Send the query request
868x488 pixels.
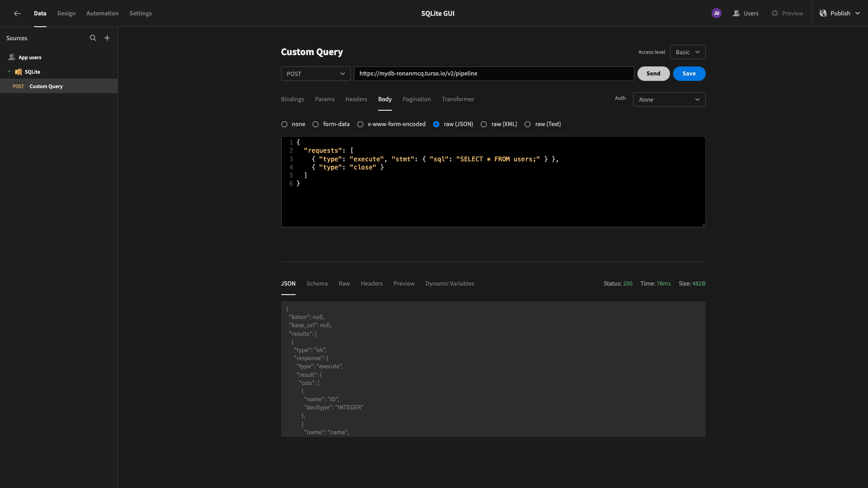pyautogui.click(x=653, y=74)
